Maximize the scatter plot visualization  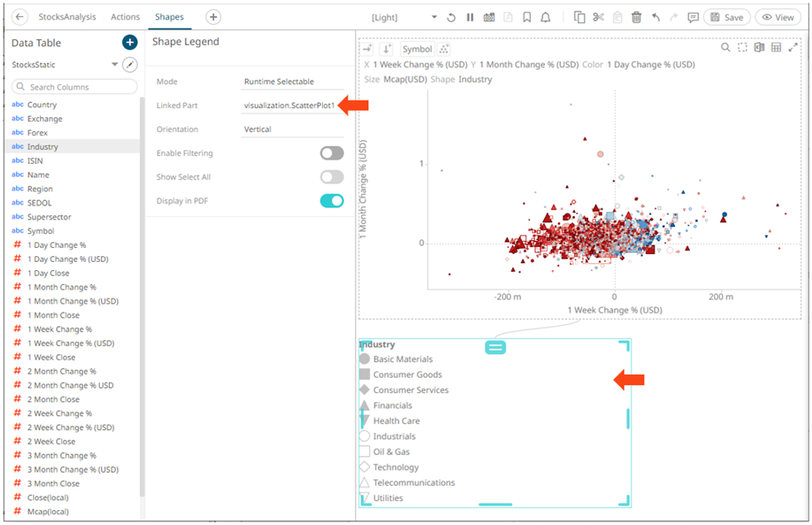(x=793, y=48)
